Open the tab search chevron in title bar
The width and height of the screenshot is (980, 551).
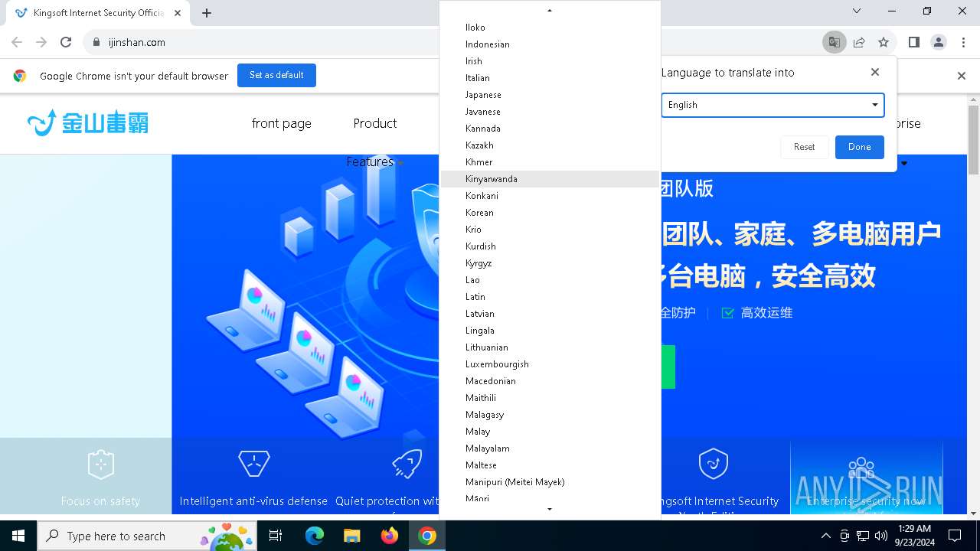click(857, 11)
